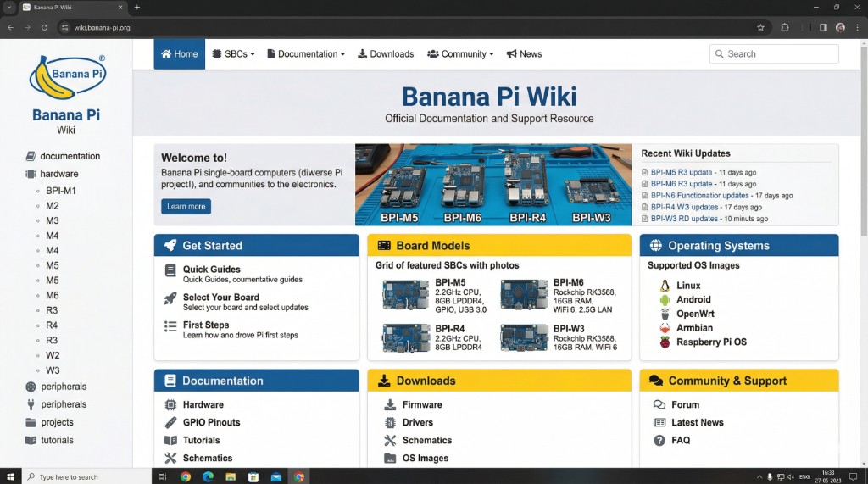This screenshot has height=484, width=868.
Task: Open BPI-N6 Functionator updates link
Action: (699, 196)
